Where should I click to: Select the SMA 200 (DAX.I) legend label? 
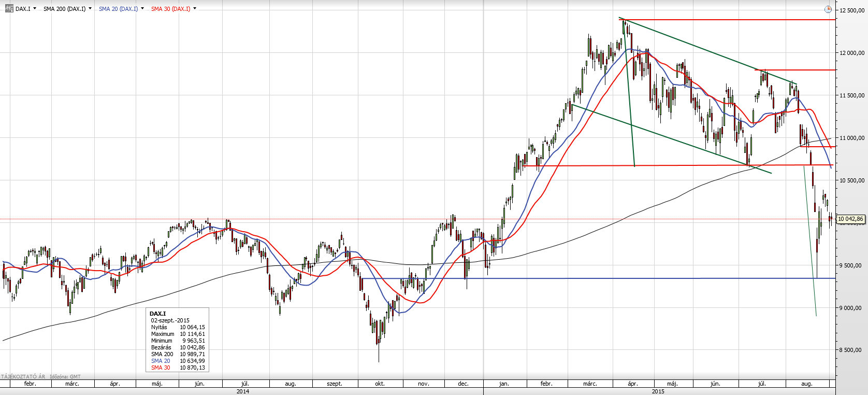65,9
